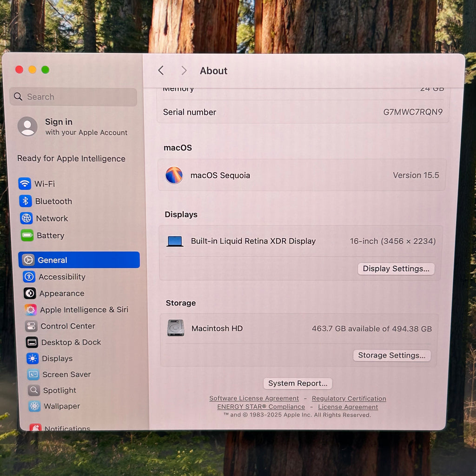Click the Search field
476x476 pixels.
pyautogui.click(x=73, y=97)
